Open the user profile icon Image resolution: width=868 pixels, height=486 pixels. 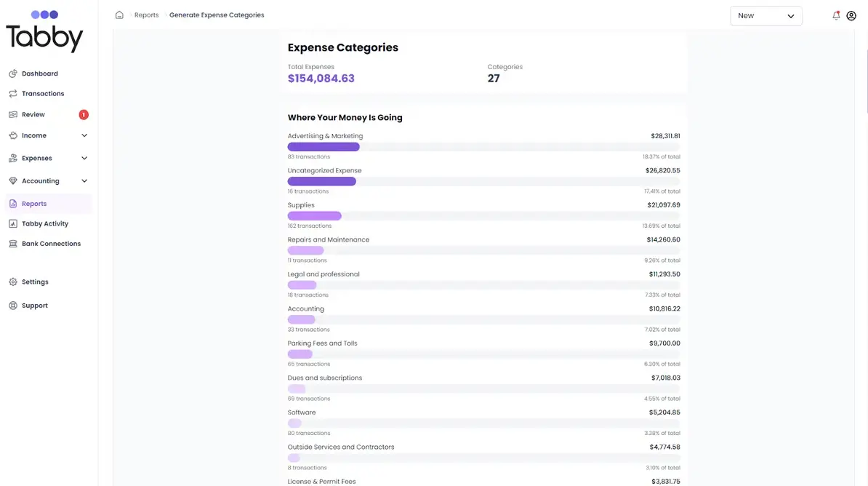[x=851, y=15]
